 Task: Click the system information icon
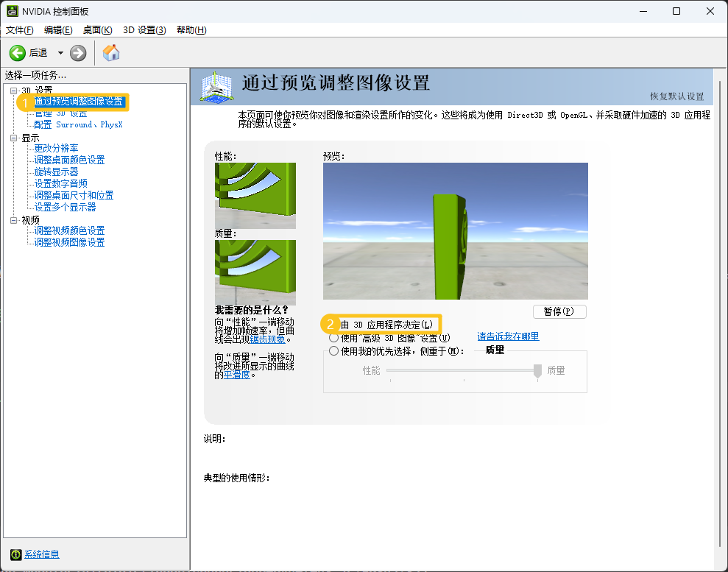pyautogui.click(x=15, y=554)
